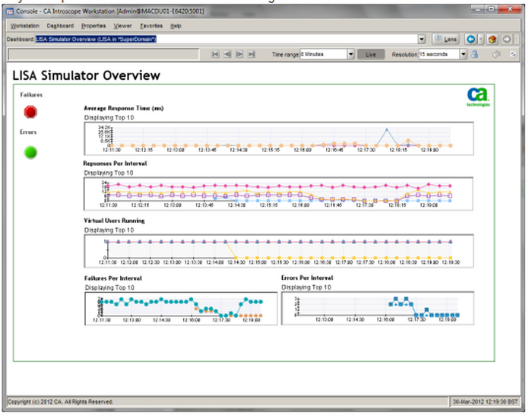The width and height of the screenshot is (532, 416).
Task: Click the Errors Per Interval graph
Action: pyautogui.click(x=378, y=308)
